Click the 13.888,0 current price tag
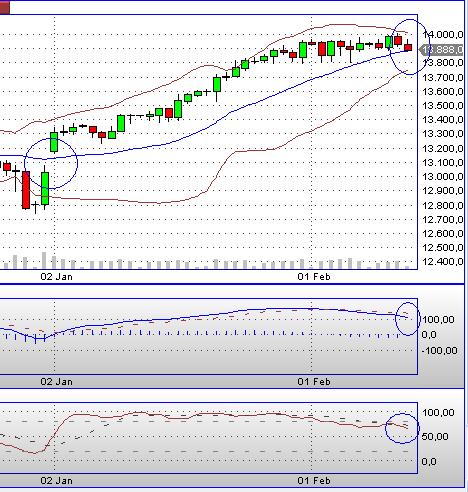The height and width of the screenshot is (492, 468). point(441,50)
